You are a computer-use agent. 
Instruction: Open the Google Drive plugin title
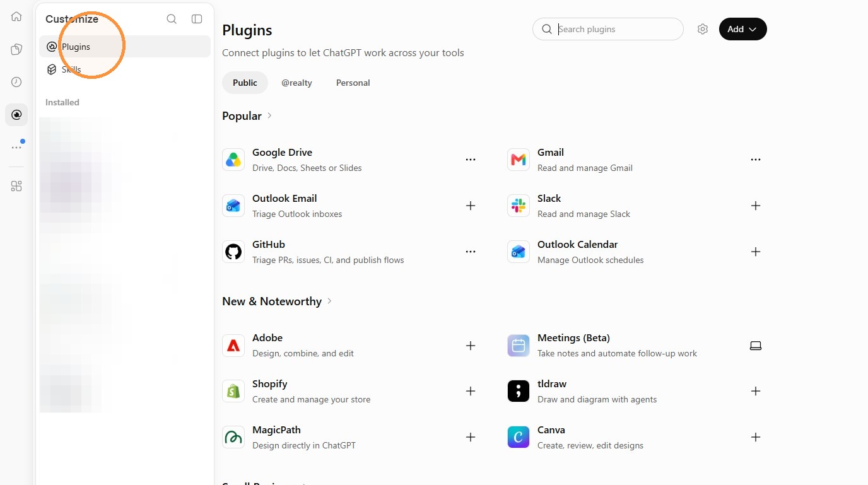[x=282, y=152]
